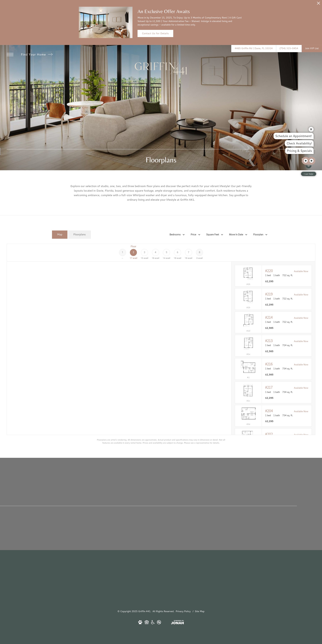The image size is (322, 644).
Task: Click unit #216 title
Action: pos(269,364)
